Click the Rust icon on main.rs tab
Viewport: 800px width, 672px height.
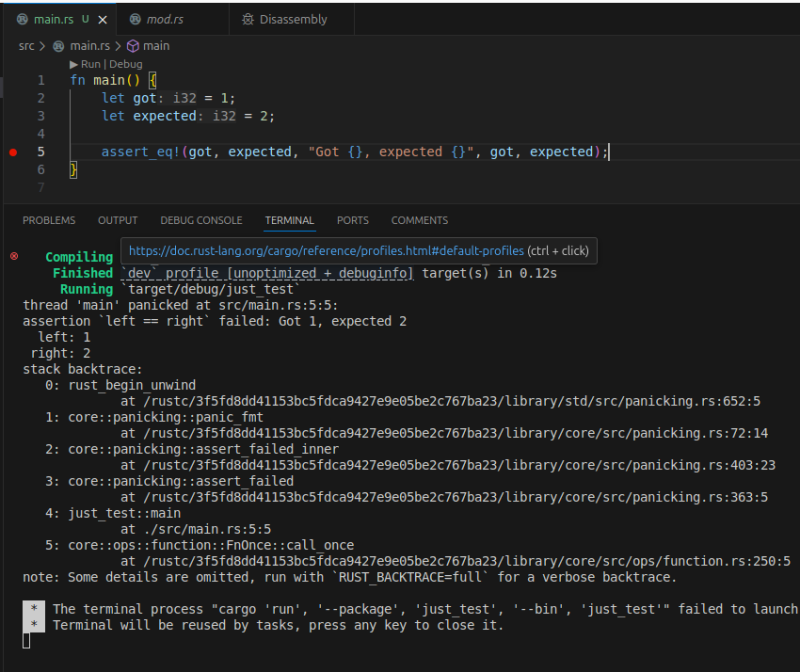pos(22,19)
